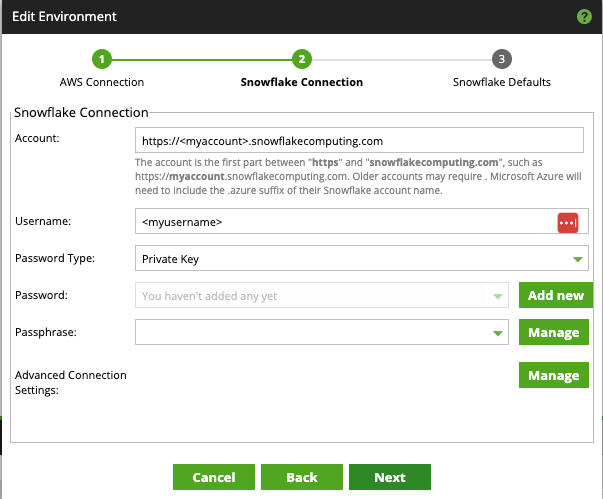This screenshot has width=603, height=499.
Task: Click the red password manager icon in Username
Action: point(568,223)
